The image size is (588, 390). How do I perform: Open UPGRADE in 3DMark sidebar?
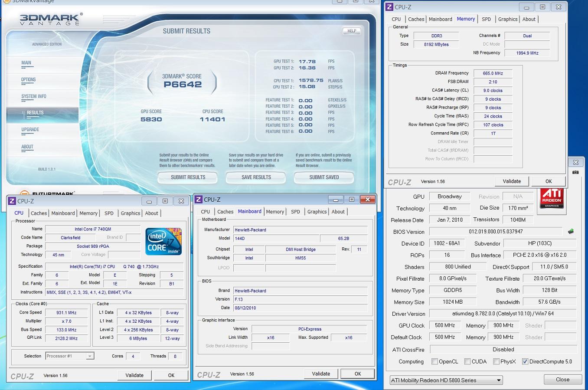pos(30,130)
